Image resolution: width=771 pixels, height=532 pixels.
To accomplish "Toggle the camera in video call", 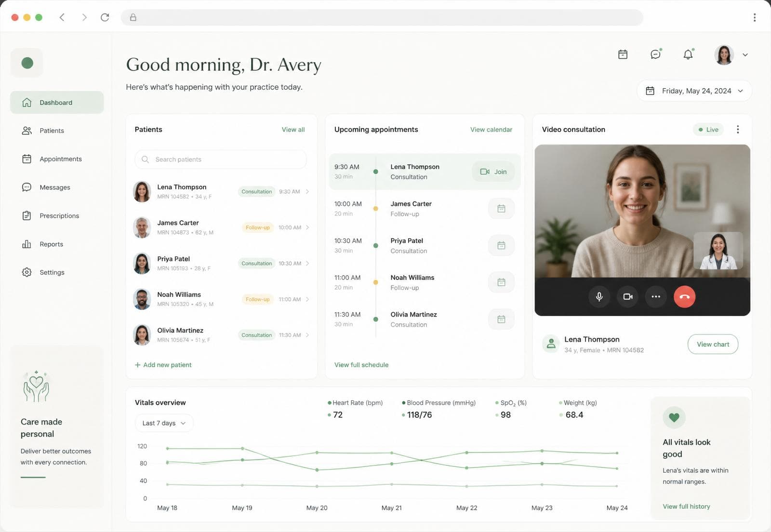I will (627, 297).
